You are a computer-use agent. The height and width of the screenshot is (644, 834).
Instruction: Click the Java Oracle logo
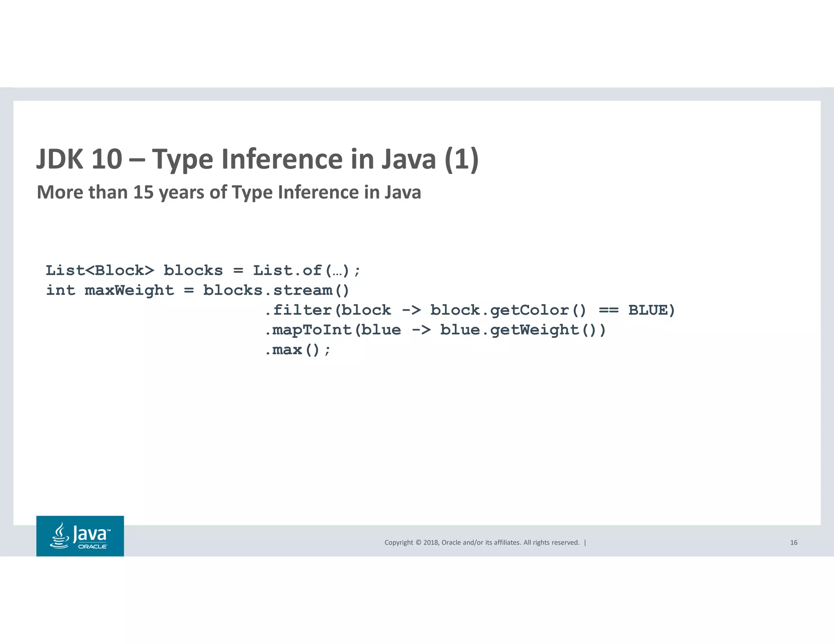pyautogui.click(x=80, y=536)
